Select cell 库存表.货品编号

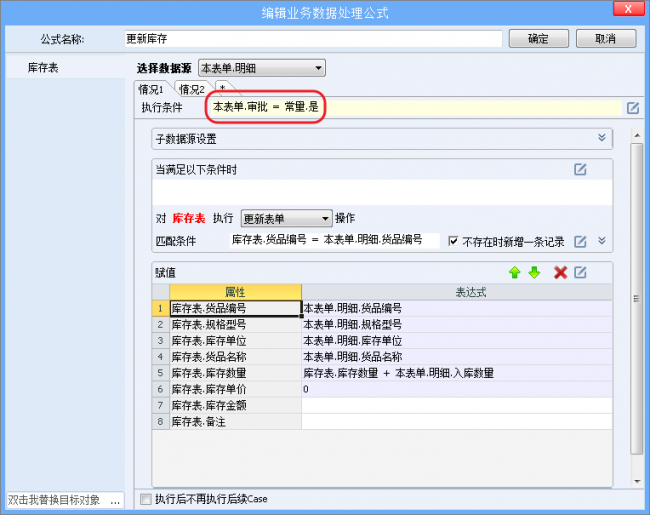point(235,308)
